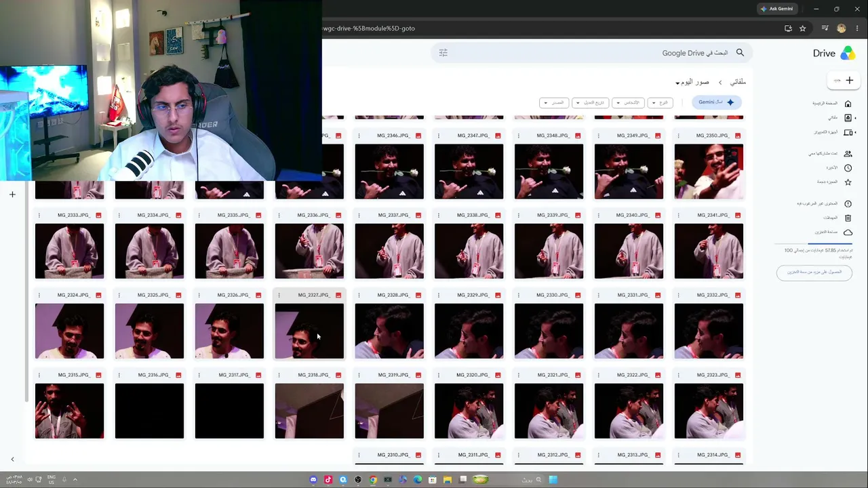Open the Trash bin icon
Viewport: 868px width, 488px height.
pyautogui.click(x=848, y=218)
